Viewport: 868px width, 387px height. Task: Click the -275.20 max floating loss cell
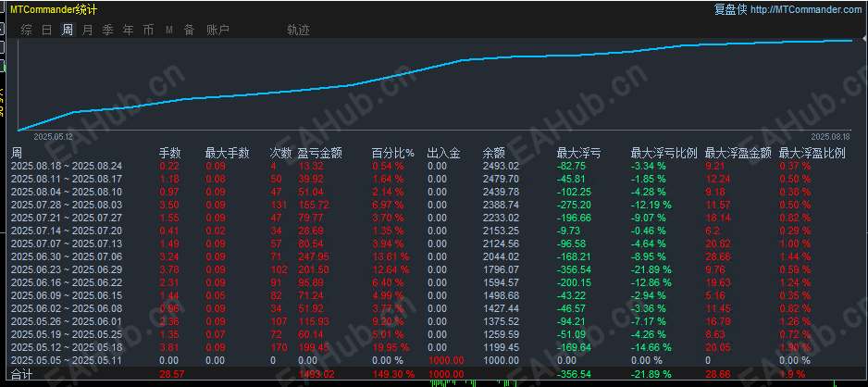pos(574,205)
